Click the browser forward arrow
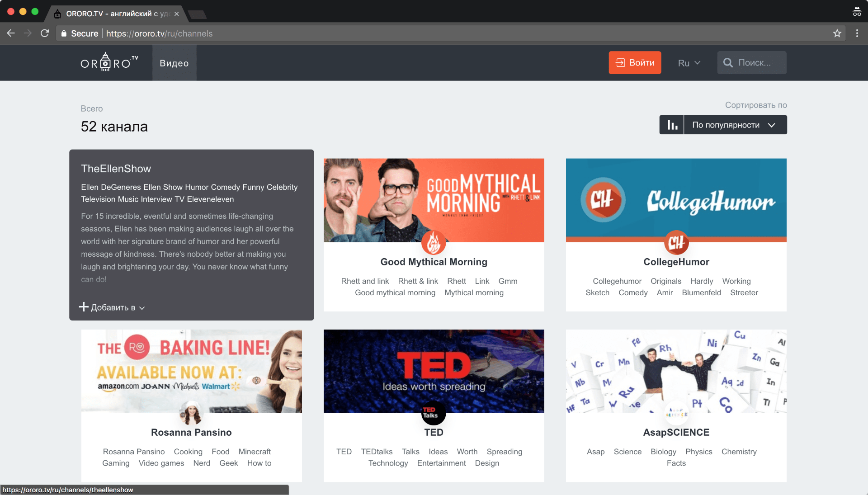Image resolution: width=868 pixels, height=495 pixels. 28,33
